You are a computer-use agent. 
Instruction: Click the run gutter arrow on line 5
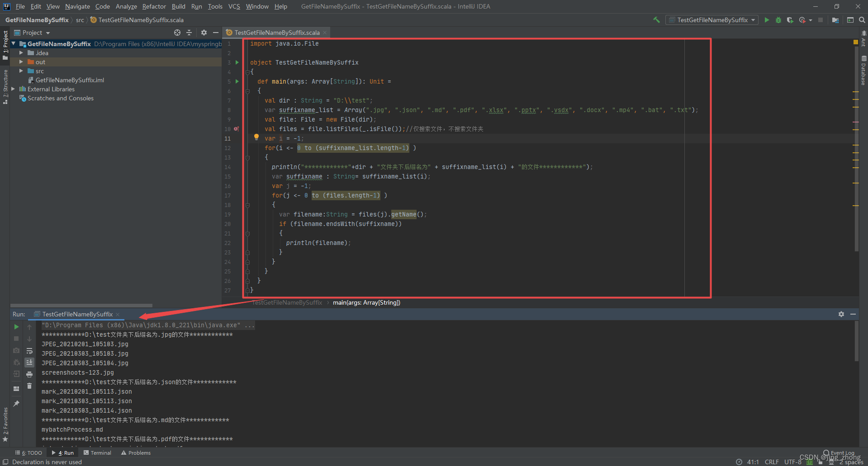(x=237, y=81)
